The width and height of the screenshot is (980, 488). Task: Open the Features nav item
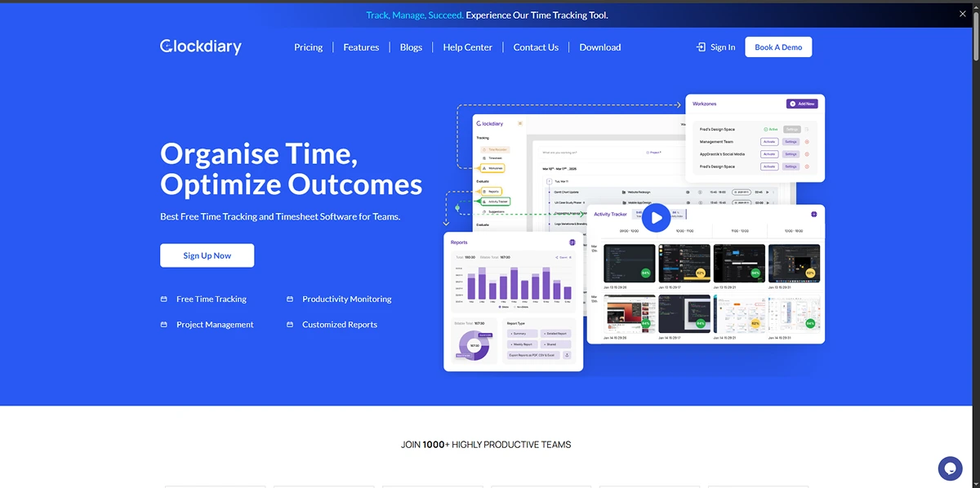point(361,47)
